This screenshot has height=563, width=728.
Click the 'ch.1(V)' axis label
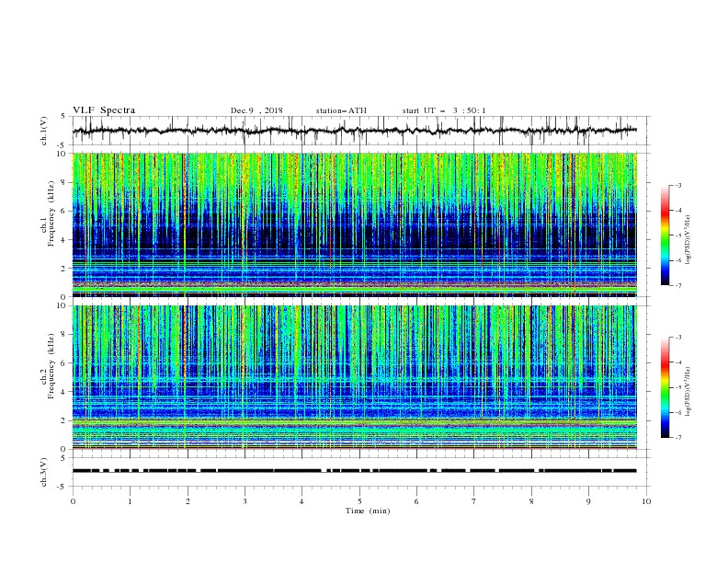click(x=44, y=131)
